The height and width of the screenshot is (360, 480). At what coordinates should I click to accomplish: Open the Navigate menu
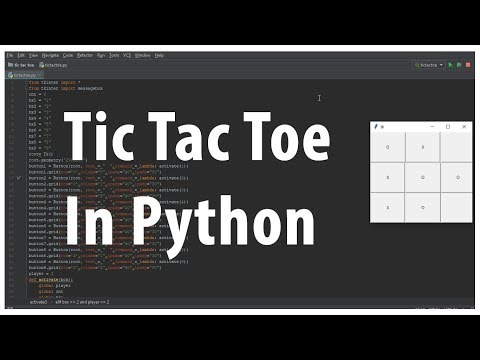click(50, 55)
